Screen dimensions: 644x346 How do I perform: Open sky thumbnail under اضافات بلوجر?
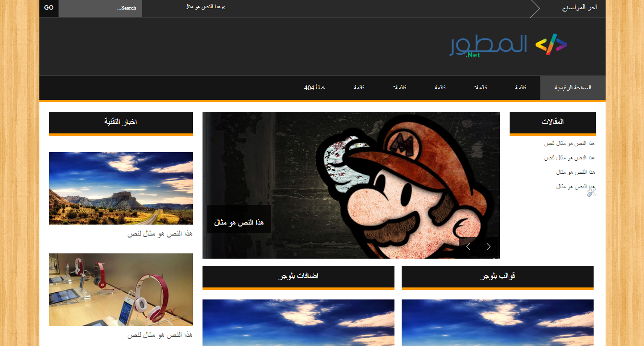coord(298,322)
